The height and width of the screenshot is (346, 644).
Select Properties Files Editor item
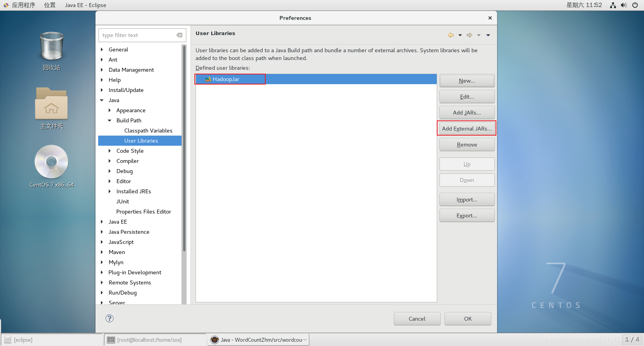(143, 212)
